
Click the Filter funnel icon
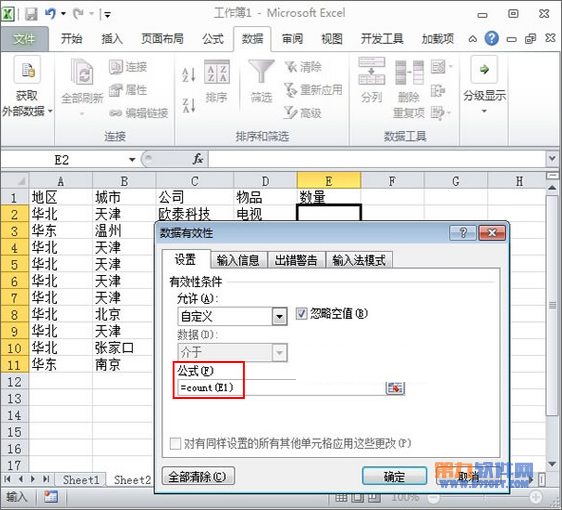point(261,72)
